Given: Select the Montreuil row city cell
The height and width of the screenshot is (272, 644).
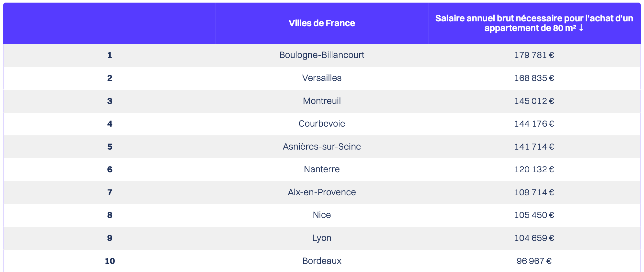Looking at the screenshot, I should click(322, 101).
